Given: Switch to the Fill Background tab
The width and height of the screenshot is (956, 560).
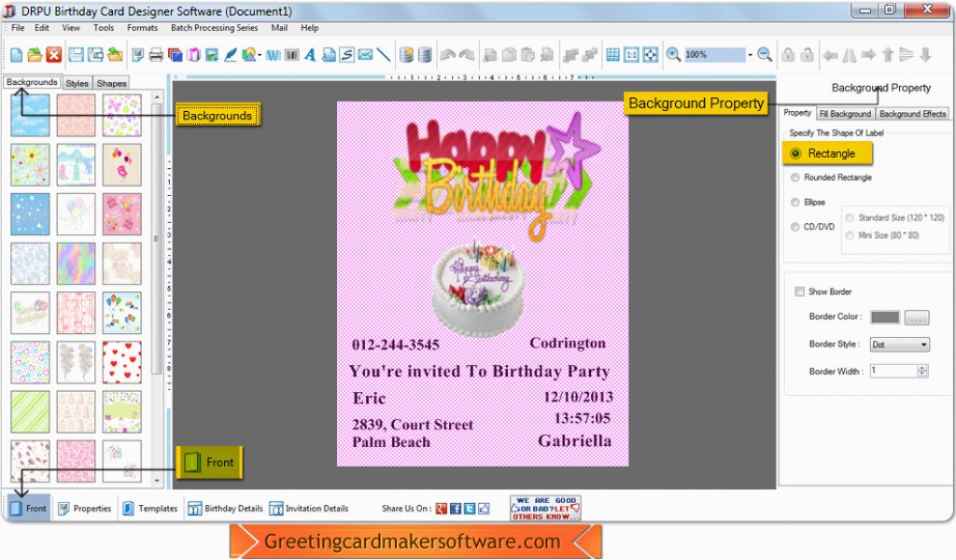Looking at the screenshot, I should 845,114.
